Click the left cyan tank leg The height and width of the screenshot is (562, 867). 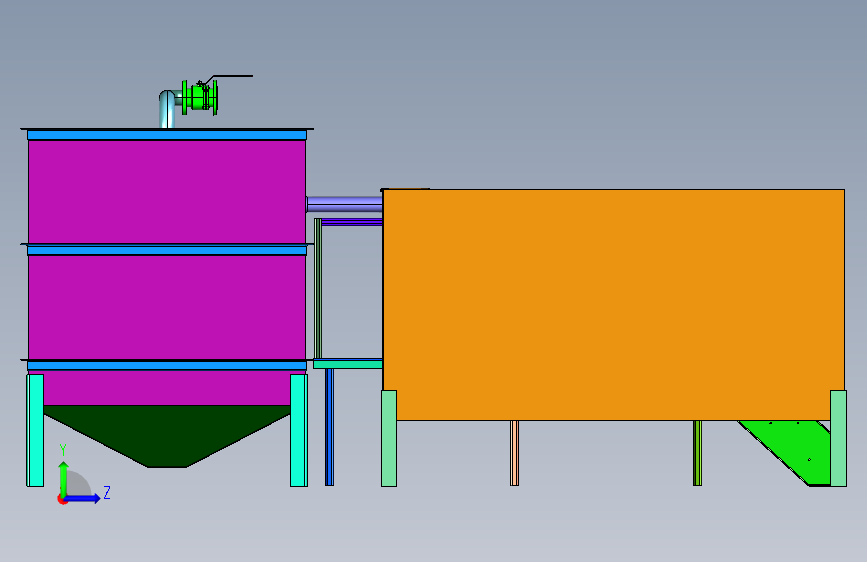[x=35, y=430]
